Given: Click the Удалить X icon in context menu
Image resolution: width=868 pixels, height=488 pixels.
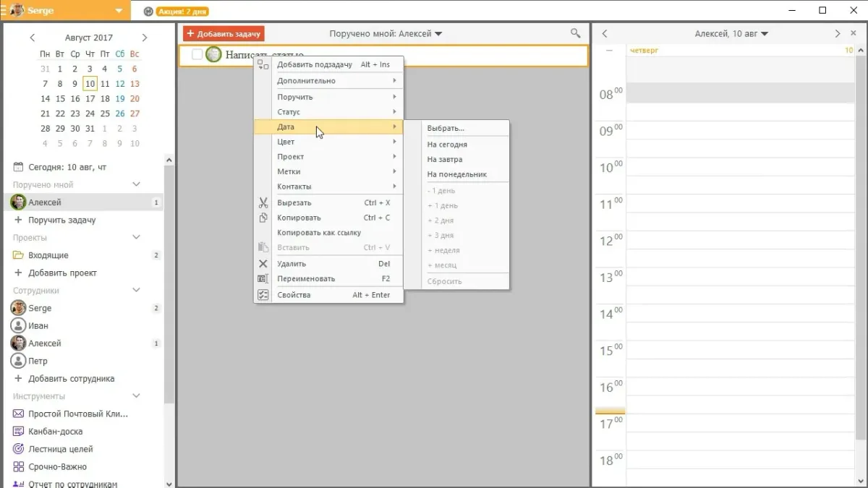Looking at the screenshot, I should click(263, 264).
